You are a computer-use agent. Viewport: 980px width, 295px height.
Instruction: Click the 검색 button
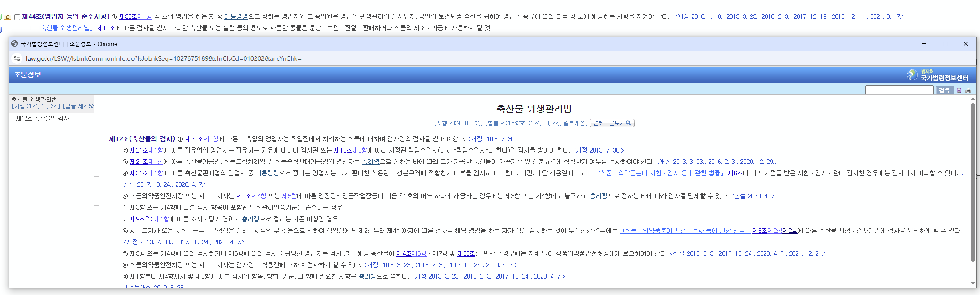(944, 90)
